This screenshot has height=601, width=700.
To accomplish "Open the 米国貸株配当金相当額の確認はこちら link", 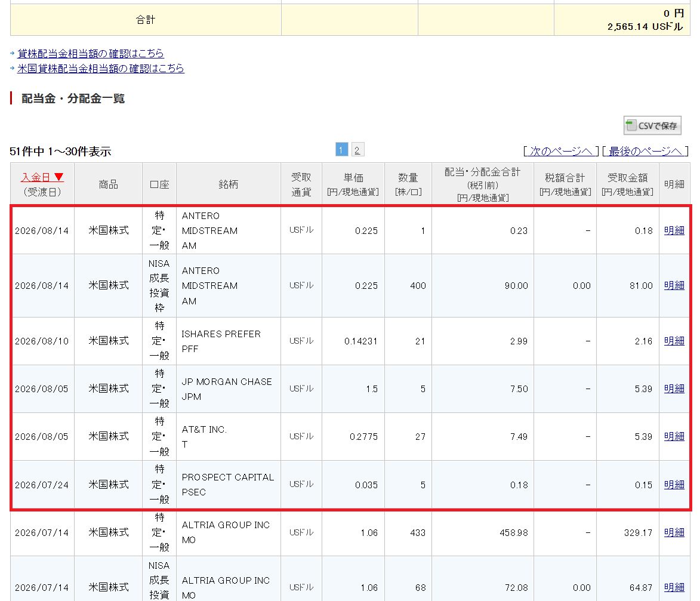I will coord(100,68).
